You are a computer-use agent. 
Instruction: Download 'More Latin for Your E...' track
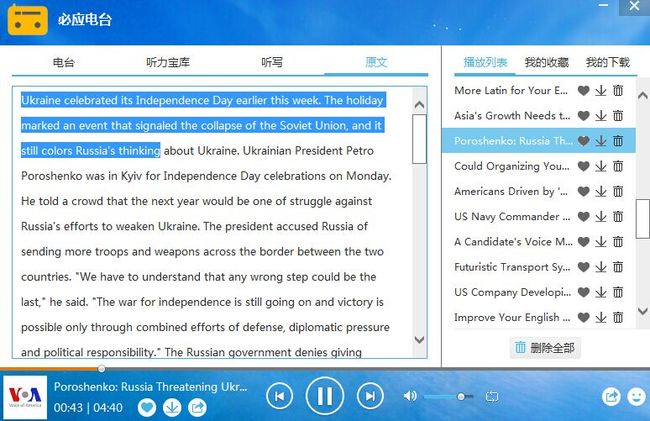tap(601, 90)
